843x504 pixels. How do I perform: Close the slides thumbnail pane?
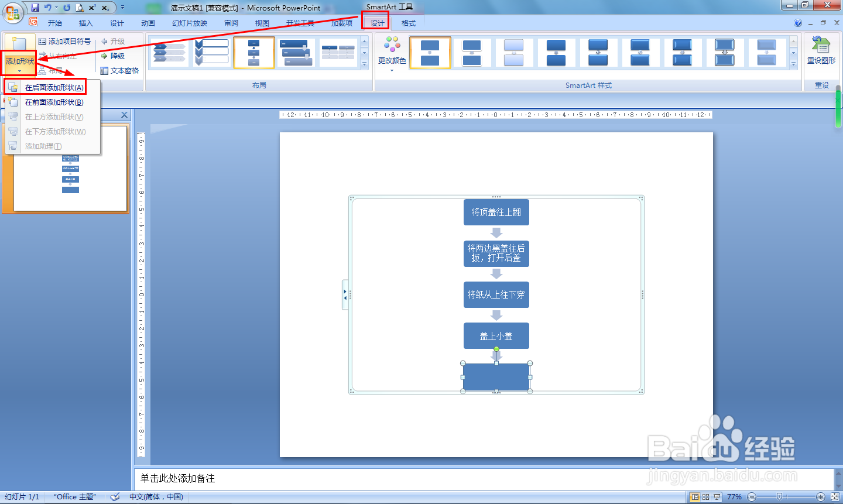(x=124, y=115)
